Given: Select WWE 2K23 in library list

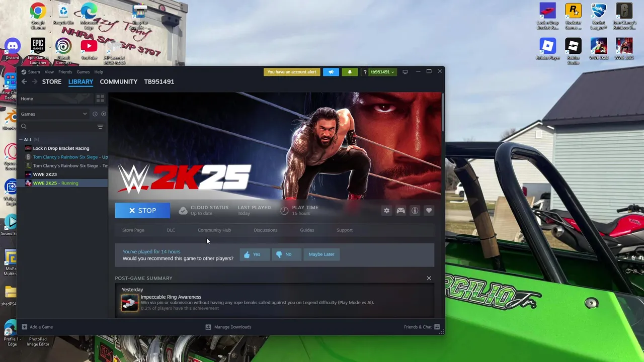Looking at the screenshot, I should [63, 174].
